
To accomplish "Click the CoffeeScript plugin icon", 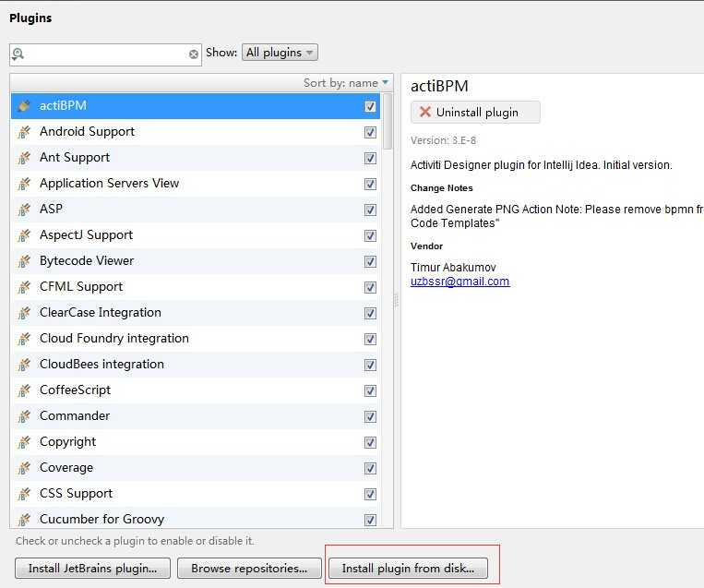I will tap(24, 390).
